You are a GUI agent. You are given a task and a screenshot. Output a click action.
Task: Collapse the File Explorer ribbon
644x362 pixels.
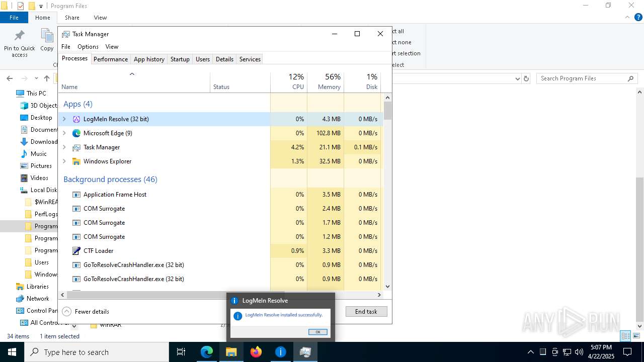(627, 17)
